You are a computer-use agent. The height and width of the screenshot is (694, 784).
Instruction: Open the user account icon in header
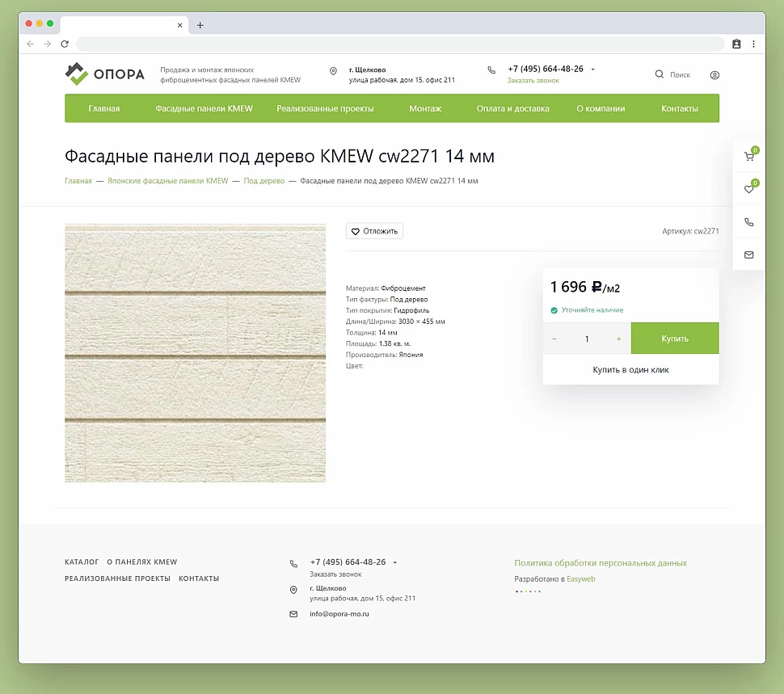pyautogui.click(x=714, y=75)
